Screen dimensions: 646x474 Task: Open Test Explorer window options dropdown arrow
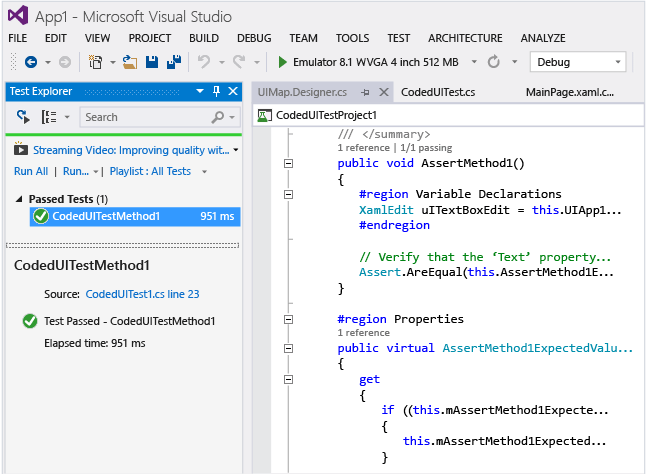(x=200, y=91)
